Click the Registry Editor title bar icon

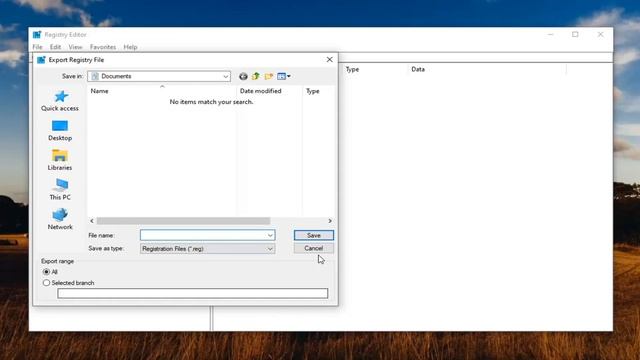click(x=37, y=35)
